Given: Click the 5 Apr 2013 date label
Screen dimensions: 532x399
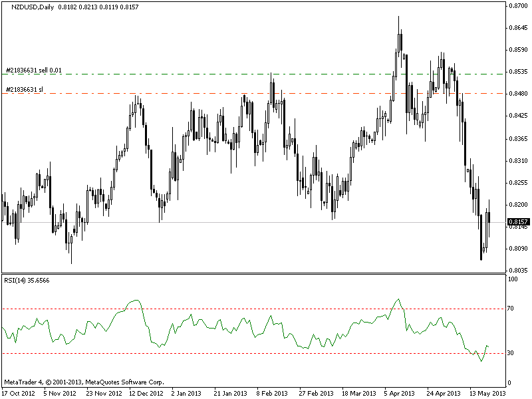Looking at the screenshot, I should coord(400,394).
